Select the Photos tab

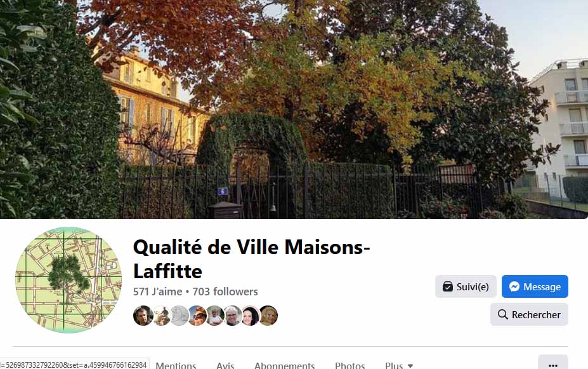point(350,365)
